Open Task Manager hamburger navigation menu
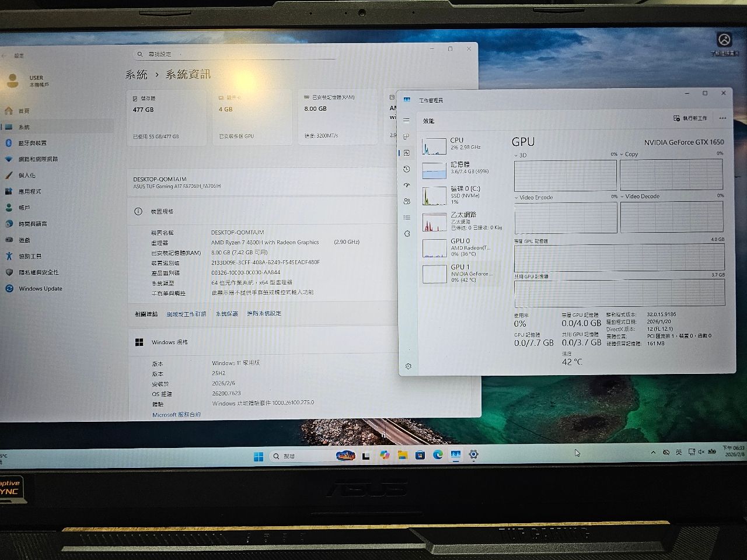This screenshot has height=560, width=747. click(x=406, y=121)
